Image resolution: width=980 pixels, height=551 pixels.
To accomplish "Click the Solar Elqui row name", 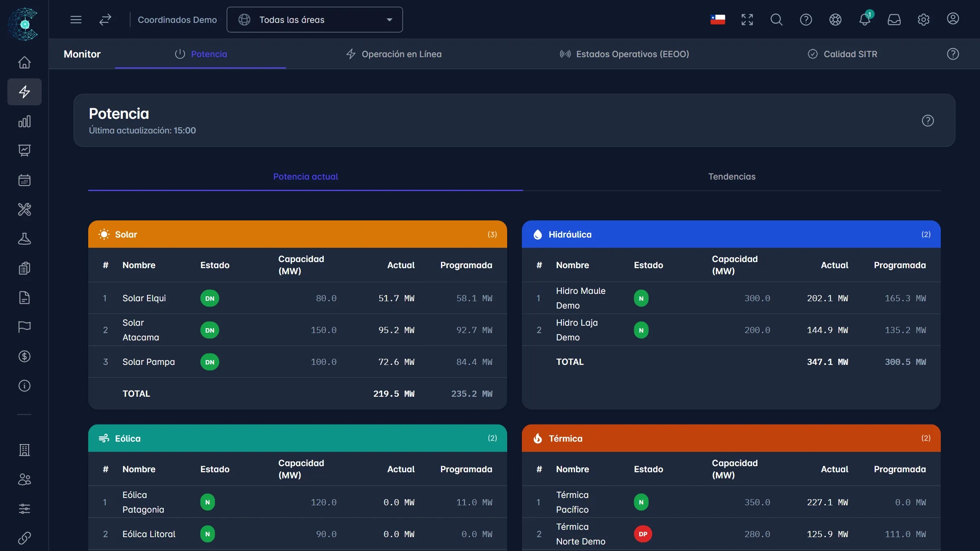I will pos(144,298).
